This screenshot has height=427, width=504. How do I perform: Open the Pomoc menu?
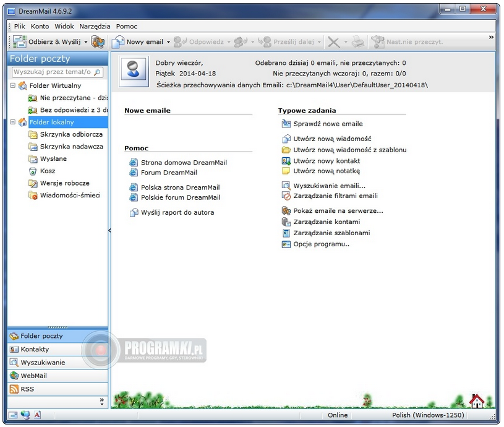pos(127,27)
